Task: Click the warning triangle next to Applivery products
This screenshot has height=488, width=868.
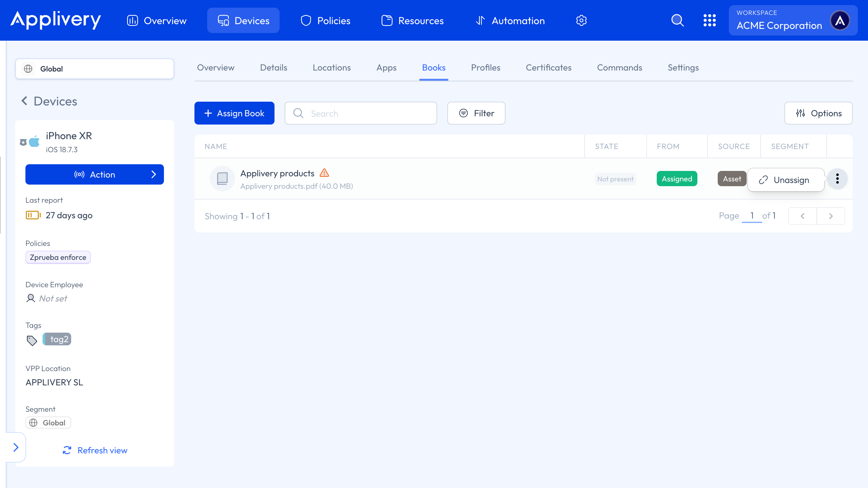Action: click(x=324, y=173)
